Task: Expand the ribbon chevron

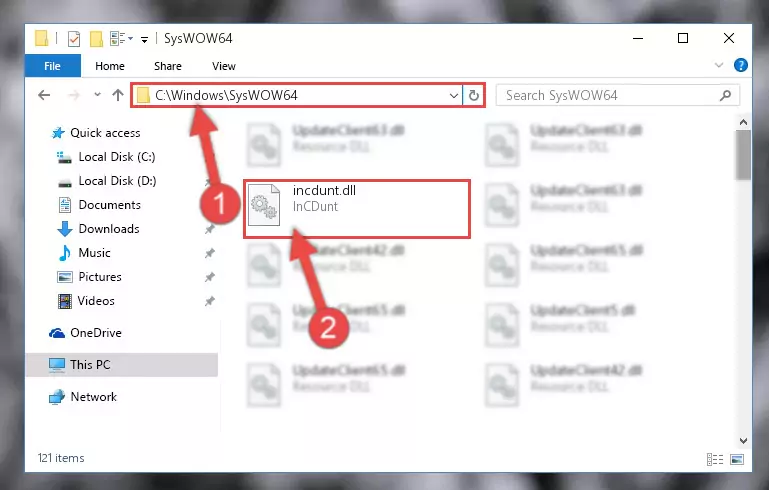Action: click(718, 65)
